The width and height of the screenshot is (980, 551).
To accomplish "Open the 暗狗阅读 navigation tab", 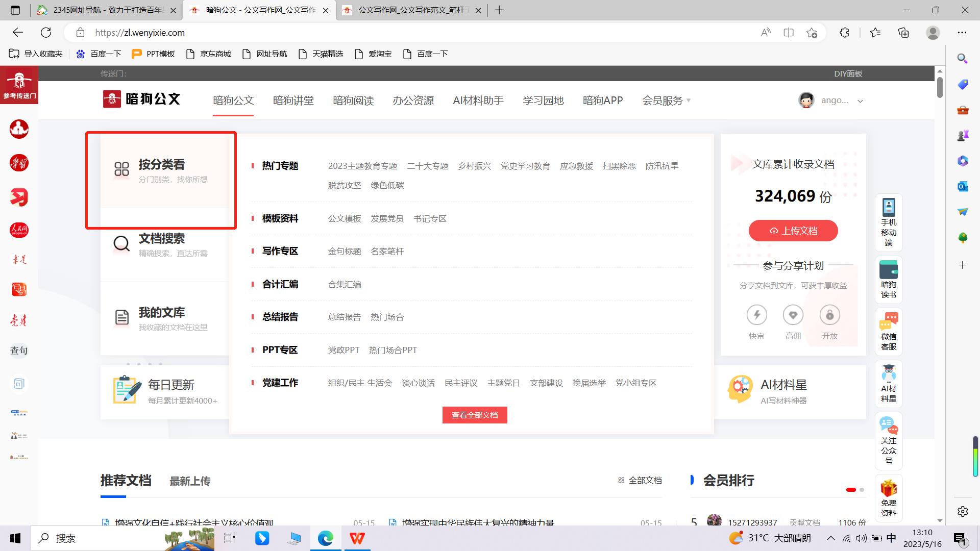I will (353, 101).
